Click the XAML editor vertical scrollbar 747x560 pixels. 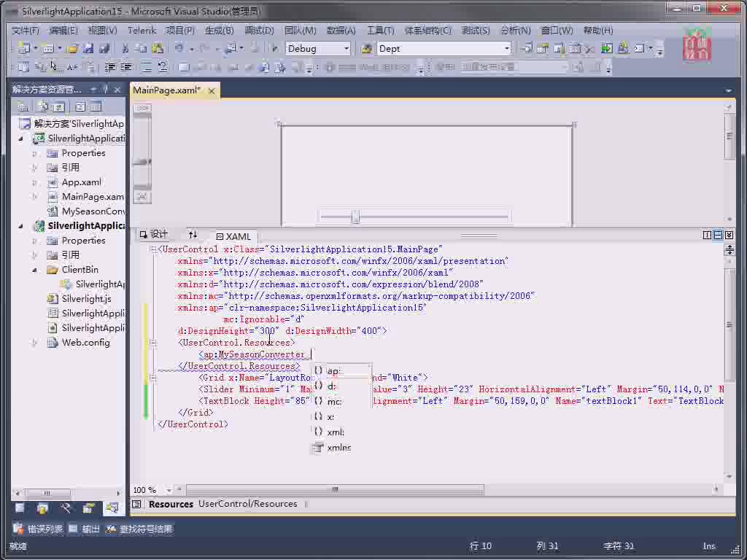click(x=729, y=324)
